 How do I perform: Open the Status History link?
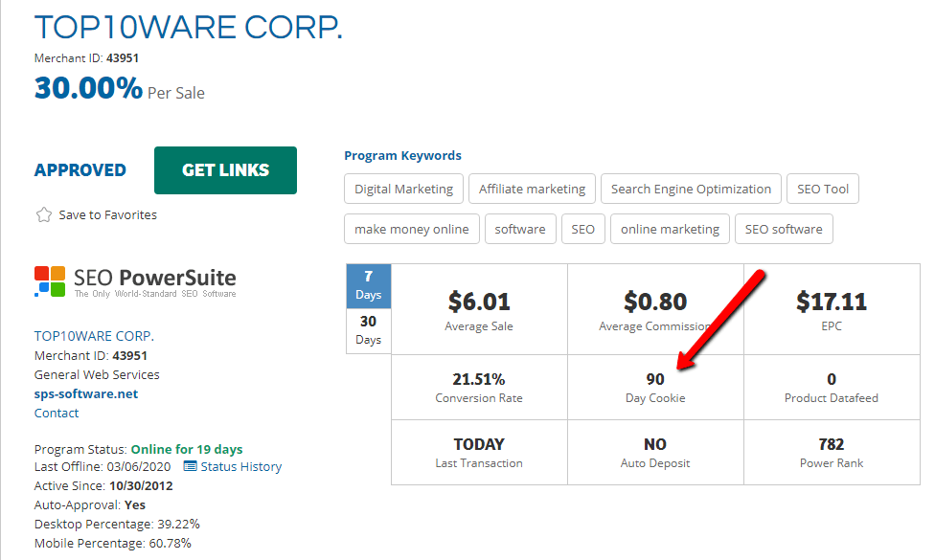240,467
